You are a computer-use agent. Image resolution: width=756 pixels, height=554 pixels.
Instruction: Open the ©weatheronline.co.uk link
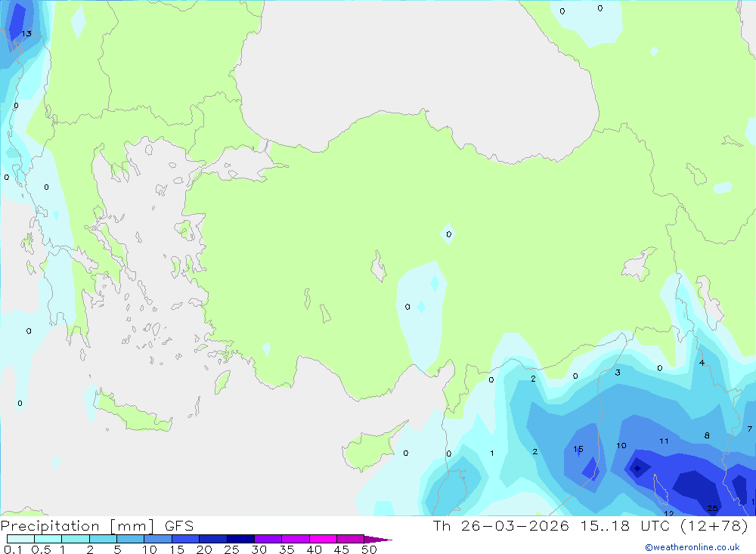tap(692, 547)
